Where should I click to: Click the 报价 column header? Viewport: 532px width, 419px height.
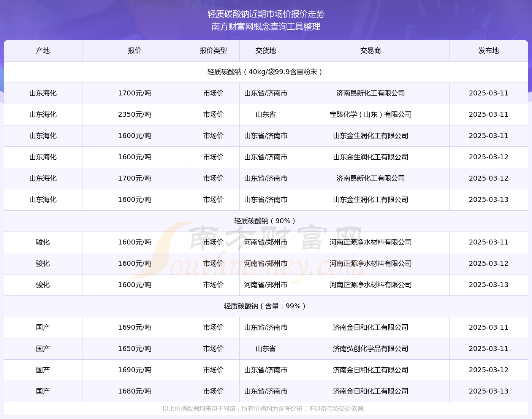(135, 51)
